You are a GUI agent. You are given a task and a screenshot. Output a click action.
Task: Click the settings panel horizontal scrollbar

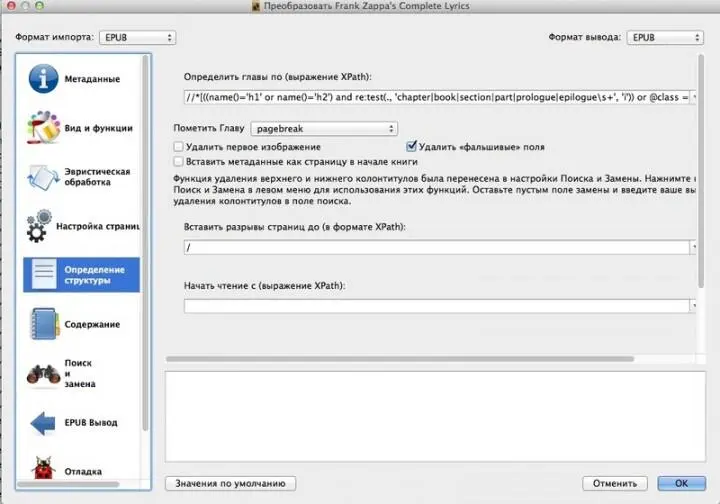[x=399, y=359]
